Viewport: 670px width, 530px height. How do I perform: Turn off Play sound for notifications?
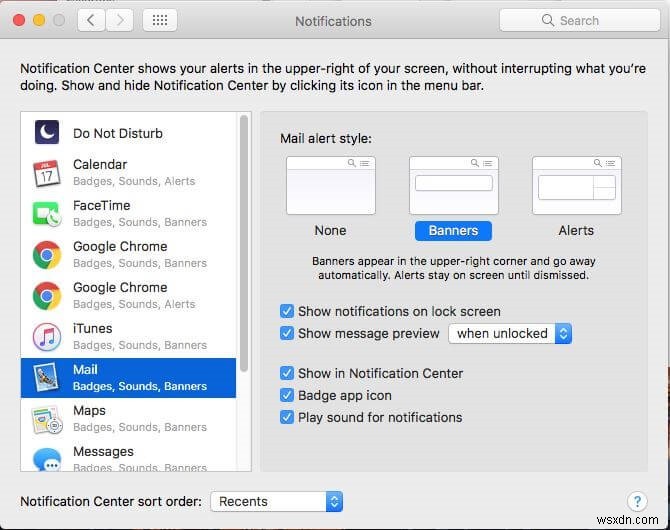[287, 417]
